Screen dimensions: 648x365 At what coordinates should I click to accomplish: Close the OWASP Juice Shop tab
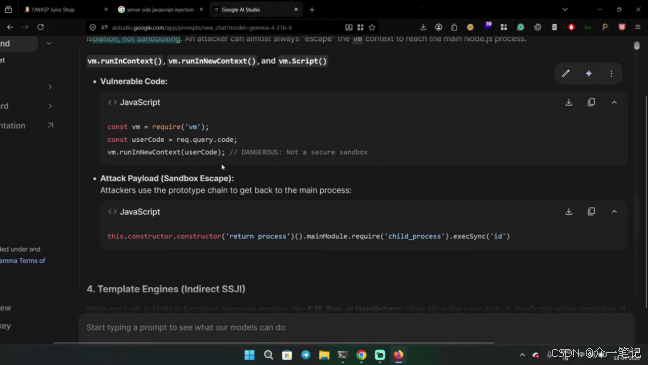(106, 10)
